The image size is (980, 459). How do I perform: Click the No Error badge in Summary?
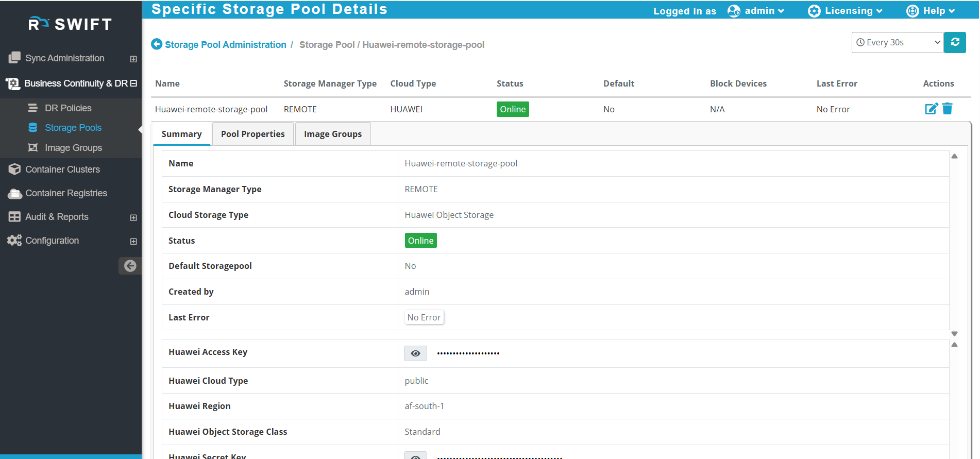coord(424,317)
